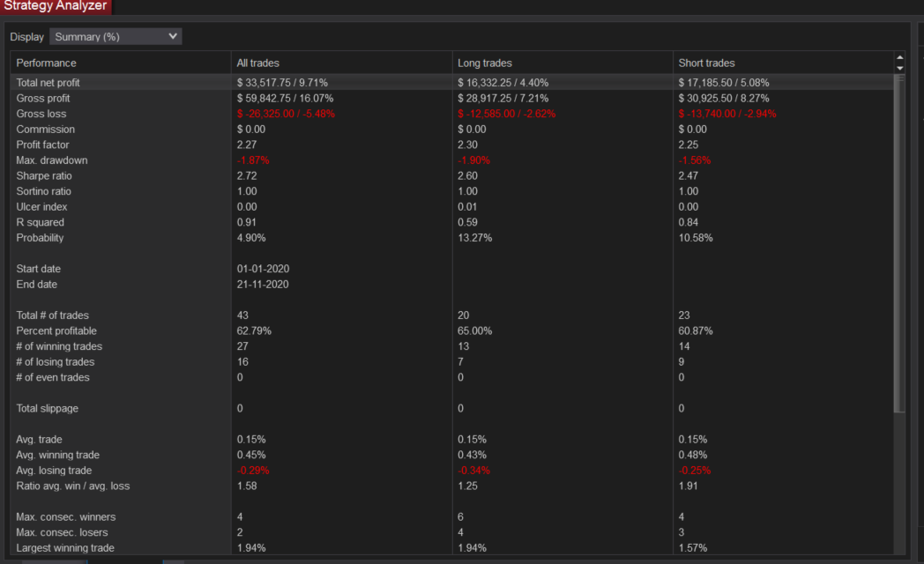This screenshot has width=924, height=564.
Task: Click the Performance column header
Action: tap(47, 63)
